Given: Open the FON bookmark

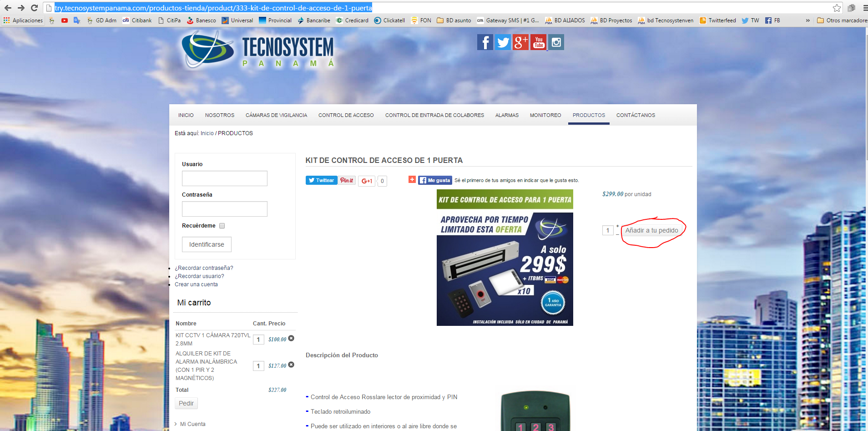Looking at the screenshot, I should [x=421, y=20].
